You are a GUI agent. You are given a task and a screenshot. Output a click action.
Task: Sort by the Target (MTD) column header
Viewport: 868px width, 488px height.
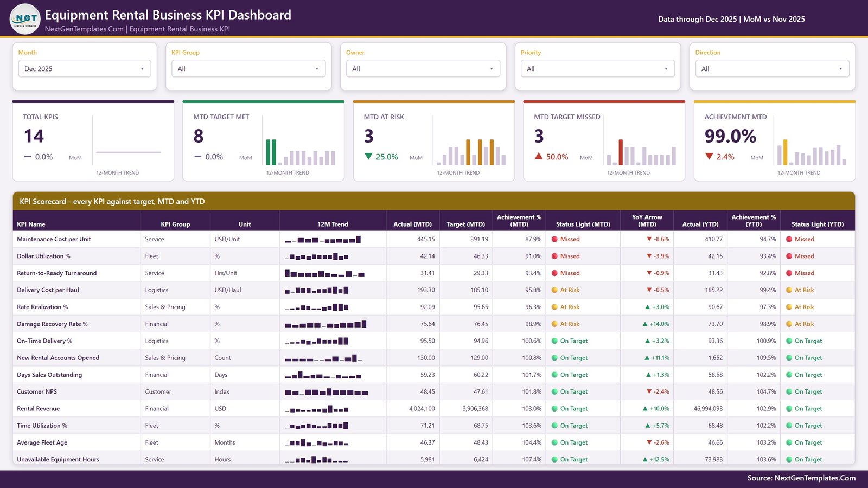coord(465,224)
